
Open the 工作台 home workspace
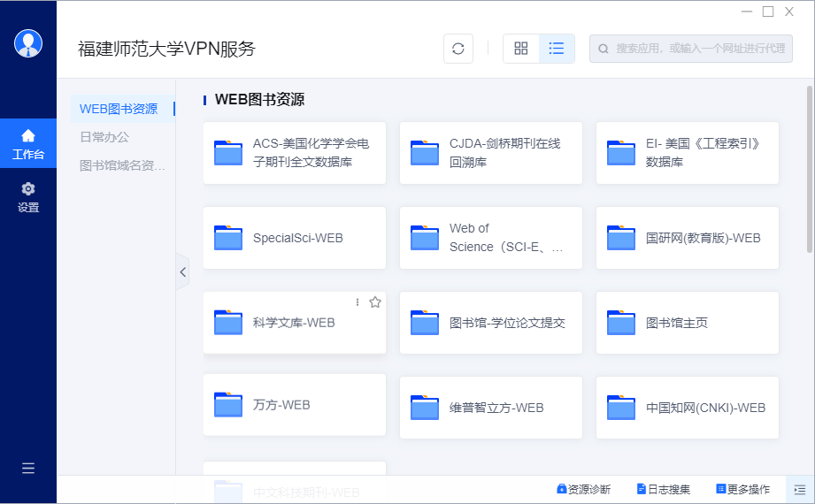(x=28, y=144)
